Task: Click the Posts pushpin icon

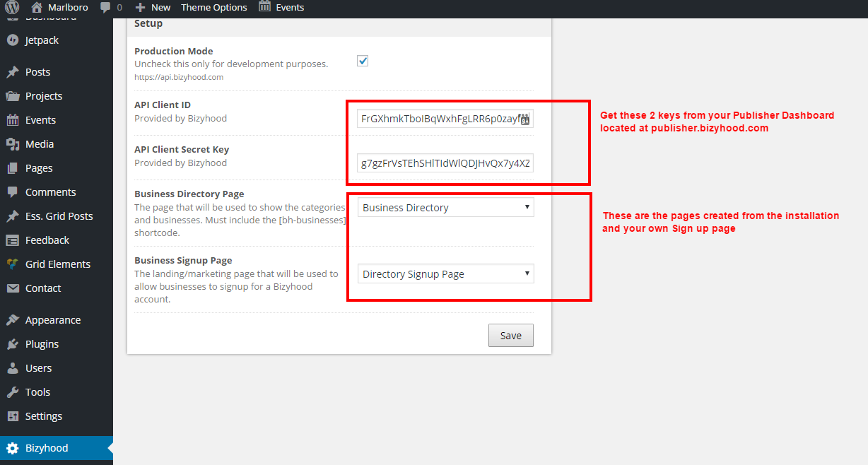Action: pos(12,72)
